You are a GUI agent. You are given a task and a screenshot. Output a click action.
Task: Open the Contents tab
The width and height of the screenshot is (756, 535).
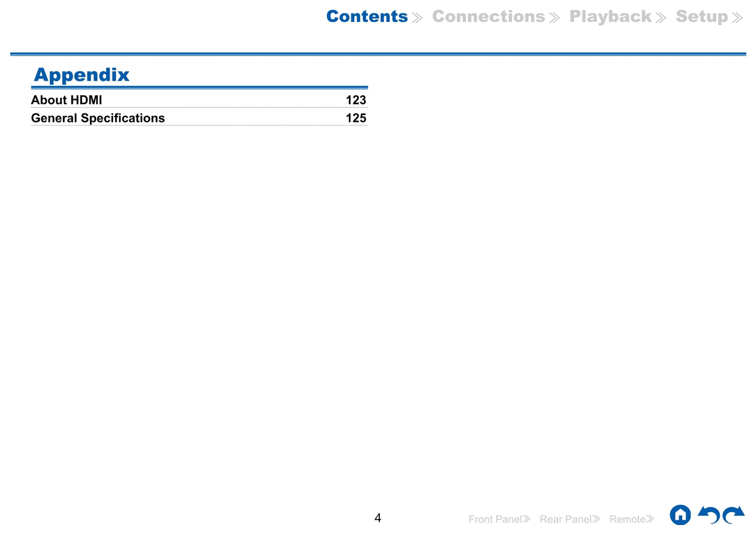point(367,17)
